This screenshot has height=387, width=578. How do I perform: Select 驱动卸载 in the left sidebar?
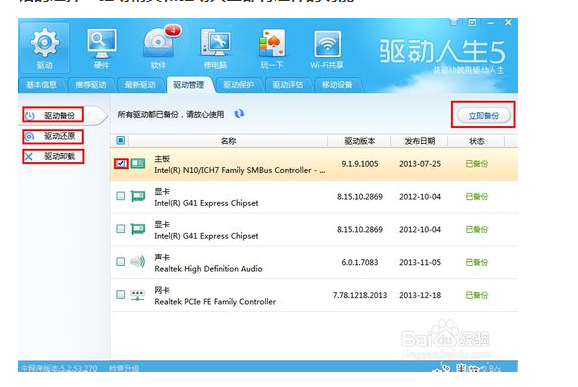point(53,157)
